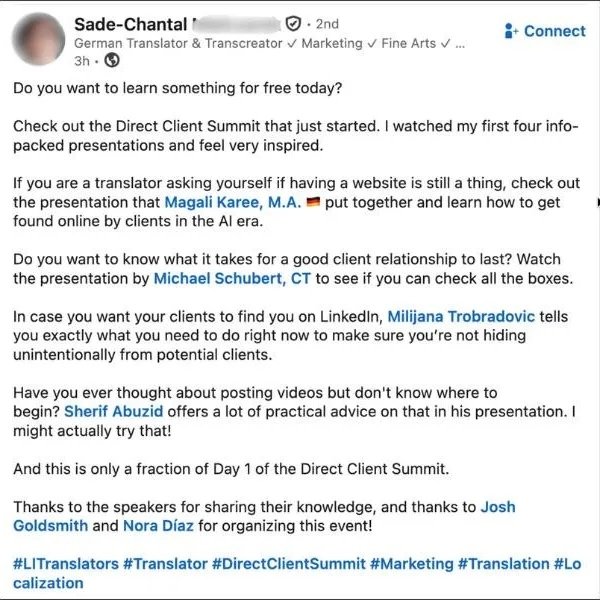This screenshot has width=600, height=600.
Task: Open the #Translator hashtag
Action: pyautogui.click(x=165, y=564)
